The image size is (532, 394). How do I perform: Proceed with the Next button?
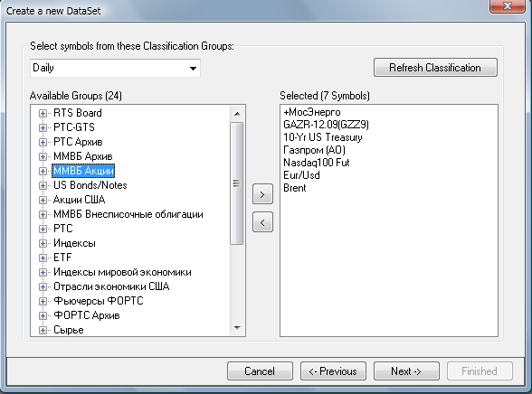point(406,371)
